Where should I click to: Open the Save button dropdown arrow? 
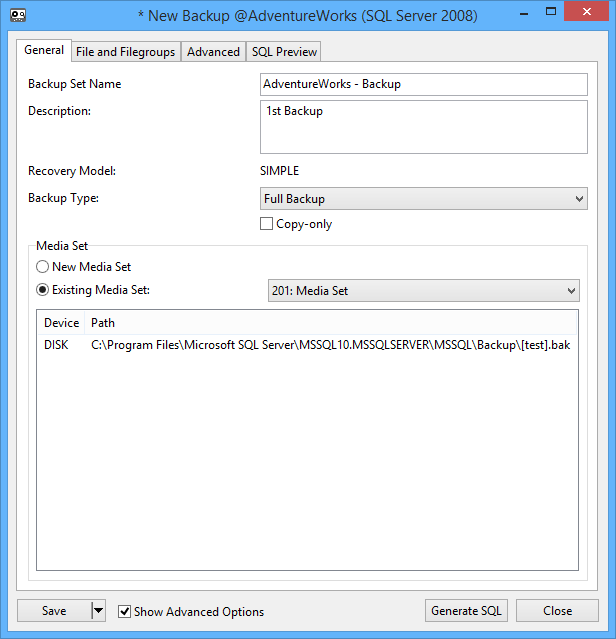click(98, 610)
